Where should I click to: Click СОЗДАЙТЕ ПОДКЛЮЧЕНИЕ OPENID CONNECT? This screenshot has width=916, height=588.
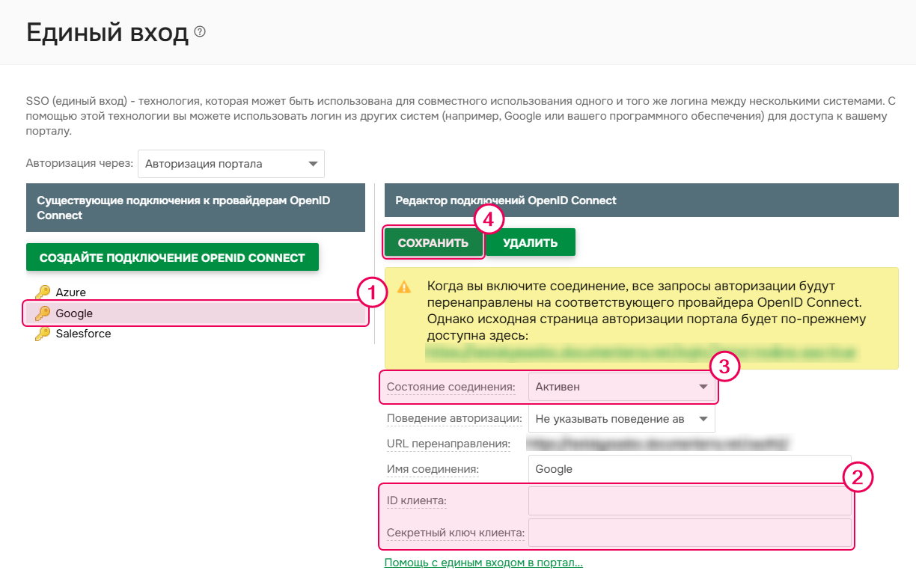[x=172, y=257]
